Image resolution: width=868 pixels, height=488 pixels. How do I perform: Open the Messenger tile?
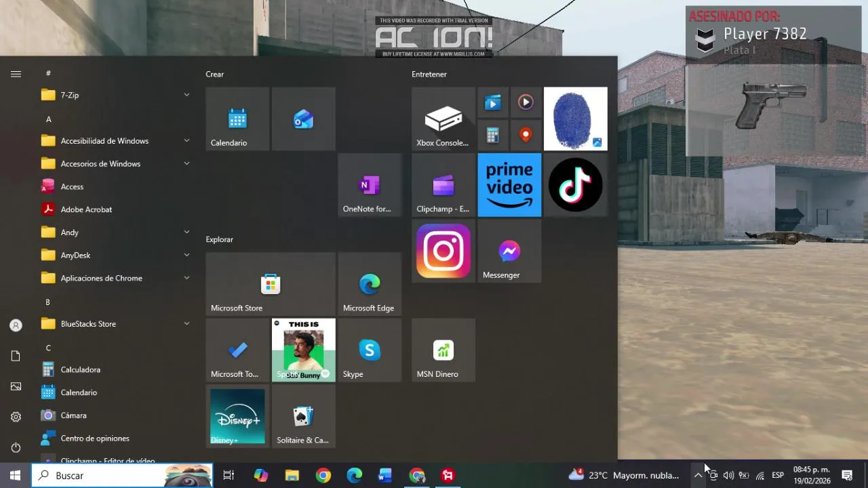coord(509,251)
